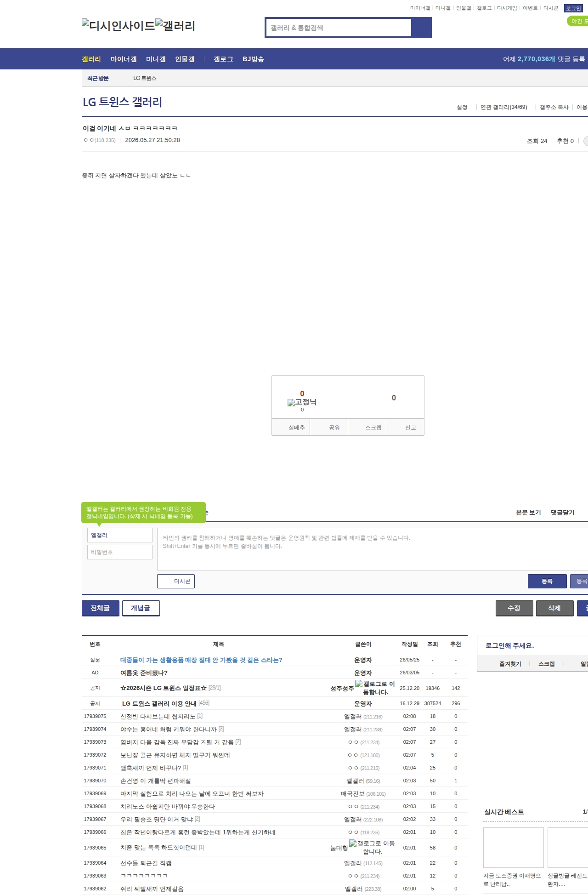This screenshot has width=588, height=895.
Task: Click 즐겨찾기 in the login box
Action: click(510, 664)
